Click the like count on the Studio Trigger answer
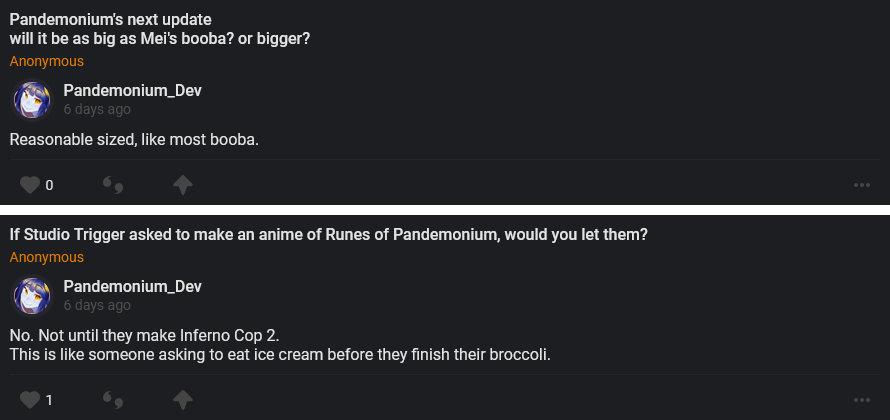This screenshot has height=420, width=890. 49,400
